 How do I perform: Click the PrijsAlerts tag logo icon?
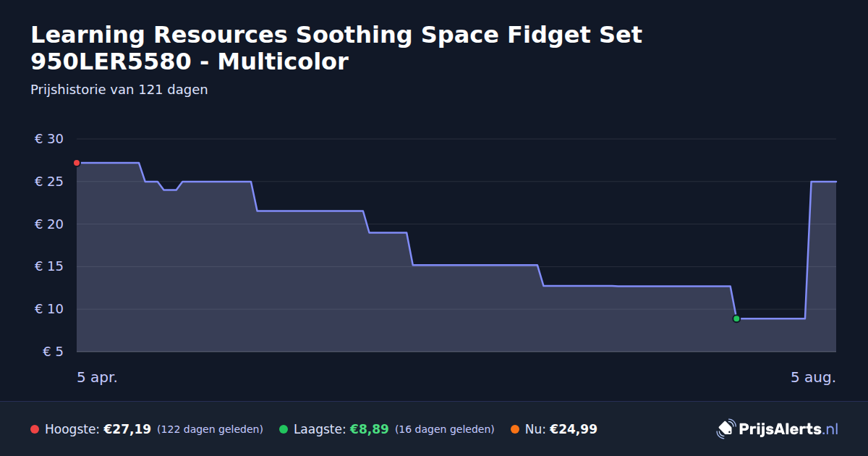(726, 428)
